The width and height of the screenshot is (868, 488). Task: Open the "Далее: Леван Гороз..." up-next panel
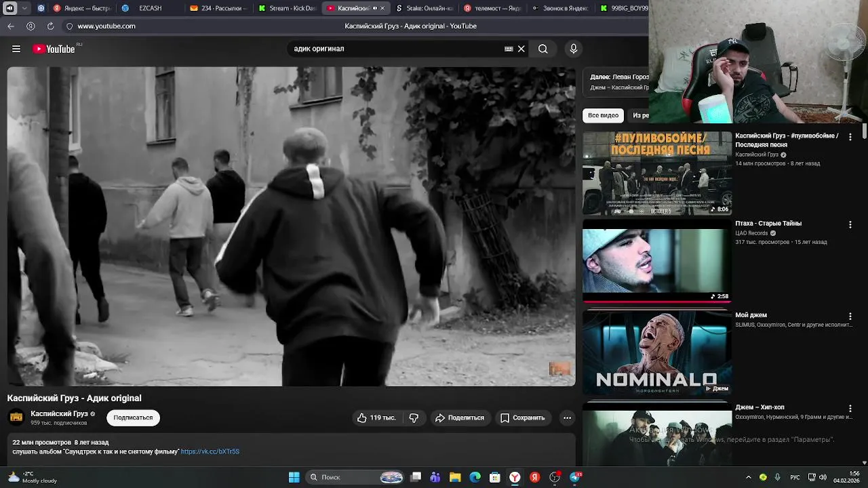click(x=616, y=82)
